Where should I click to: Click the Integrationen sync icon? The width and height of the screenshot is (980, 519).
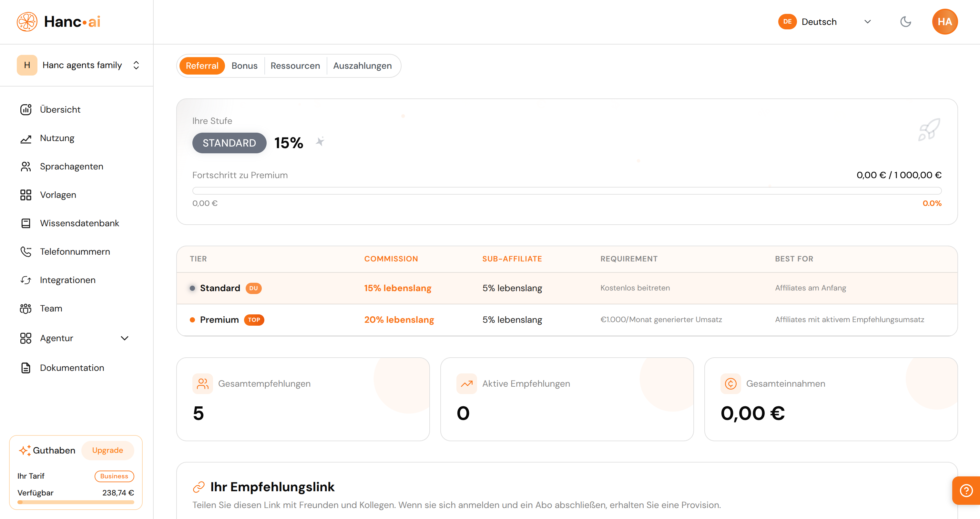point(26,280)
